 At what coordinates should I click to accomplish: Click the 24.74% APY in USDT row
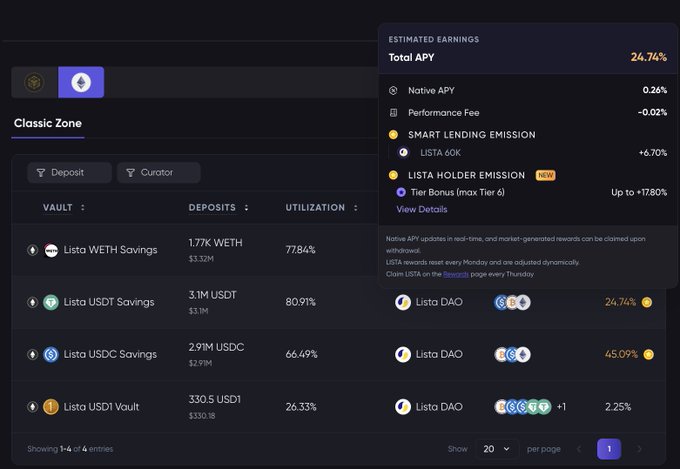tap(621, 302)
